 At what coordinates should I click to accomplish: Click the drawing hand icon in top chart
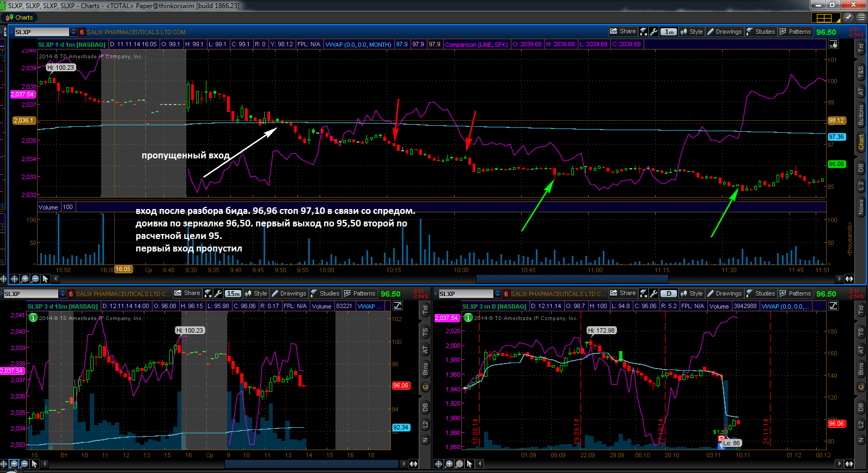pos(833,45)
